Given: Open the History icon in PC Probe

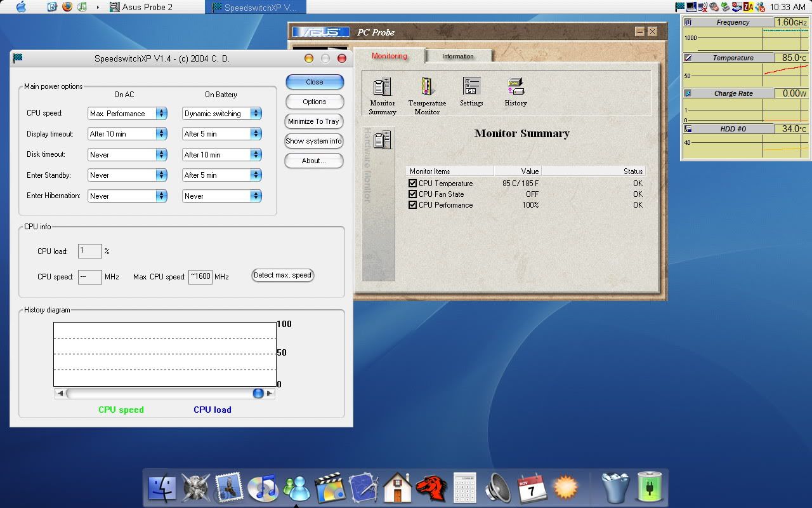Looking at the screenshot, I should coord(515,87).
